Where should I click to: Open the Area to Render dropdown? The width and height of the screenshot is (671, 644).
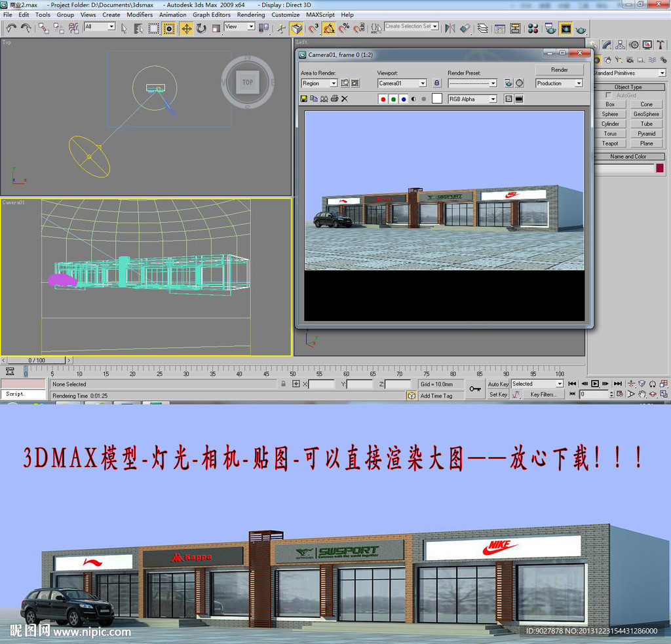pyautogui.click(x=319, y=83)
